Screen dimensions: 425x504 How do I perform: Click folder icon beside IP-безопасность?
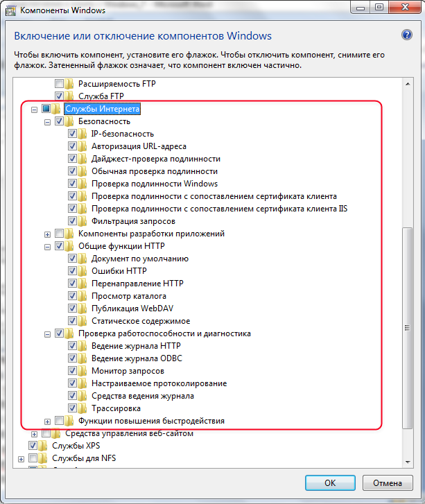point(83,134)
